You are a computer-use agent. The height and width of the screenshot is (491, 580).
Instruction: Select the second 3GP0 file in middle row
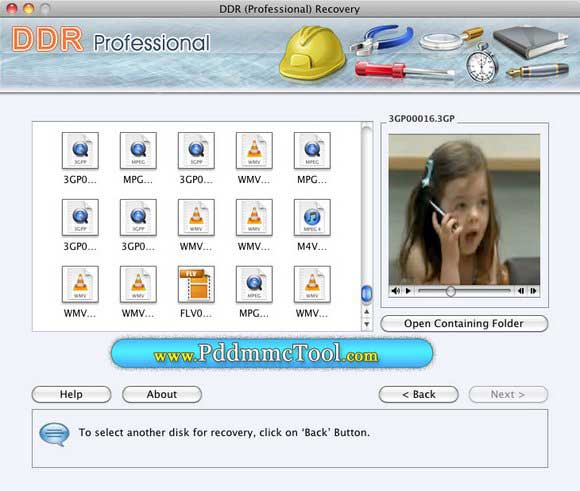point(138,218)
